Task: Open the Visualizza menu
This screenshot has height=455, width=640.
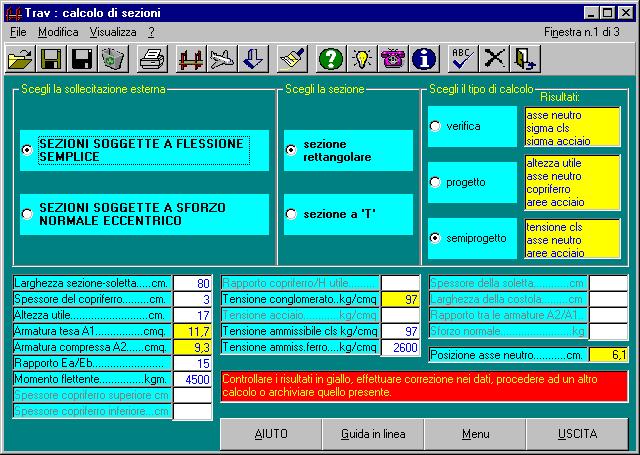Action: [x=112, y=32]
